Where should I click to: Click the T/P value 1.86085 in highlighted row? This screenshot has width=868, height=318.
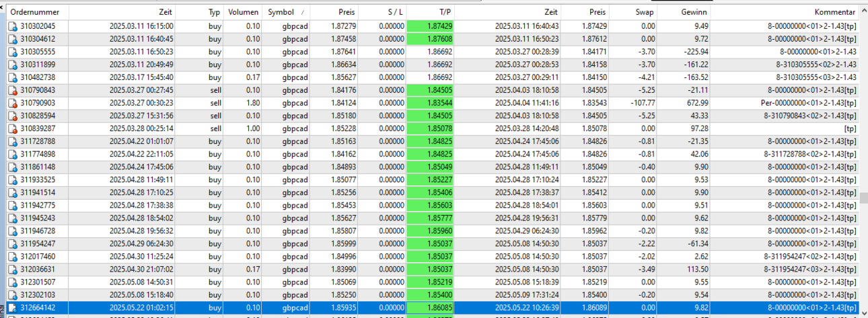pos(431,307)
